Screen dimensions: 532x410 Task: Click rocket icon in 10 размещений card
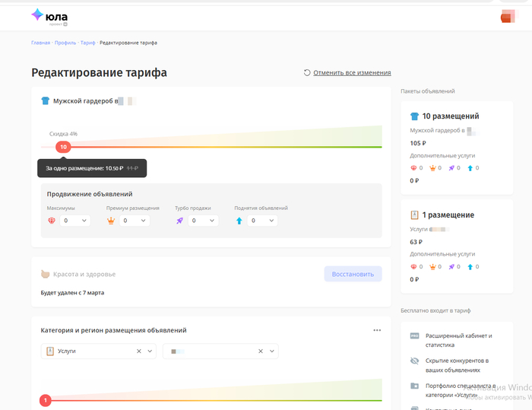click(x=451, y=168)
